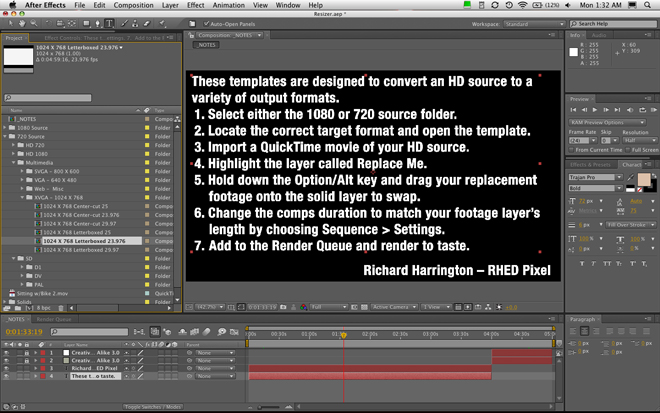Toggle the Auto-Open Panels checkbox

pyautogui.click(x=206, y=24)
